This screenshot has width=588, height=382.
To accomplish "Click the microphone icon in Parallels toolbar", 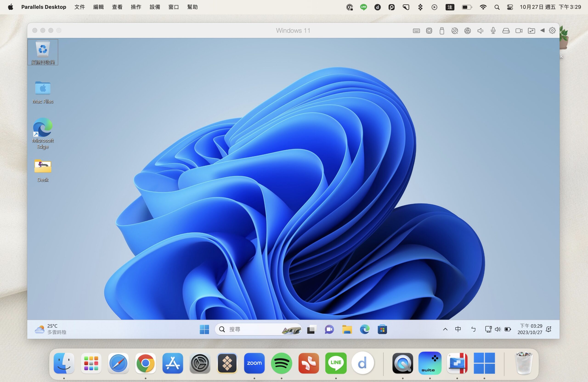I will [493, 31].
